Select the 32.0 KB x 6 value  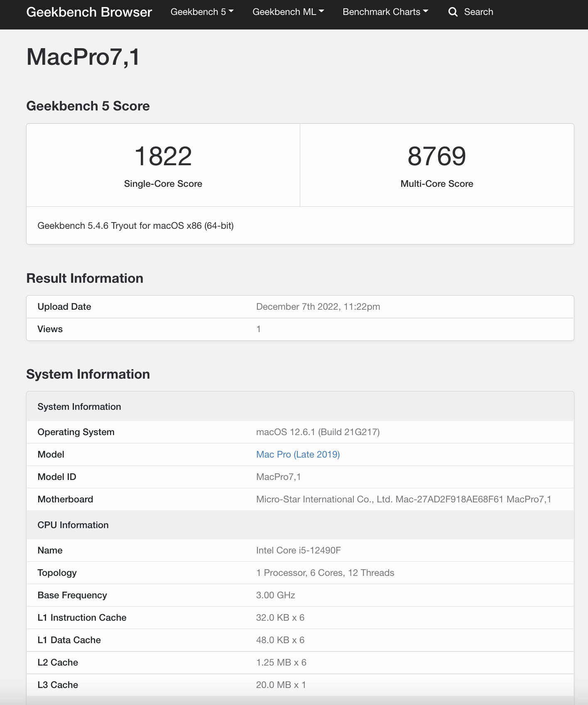pos(280,617)
